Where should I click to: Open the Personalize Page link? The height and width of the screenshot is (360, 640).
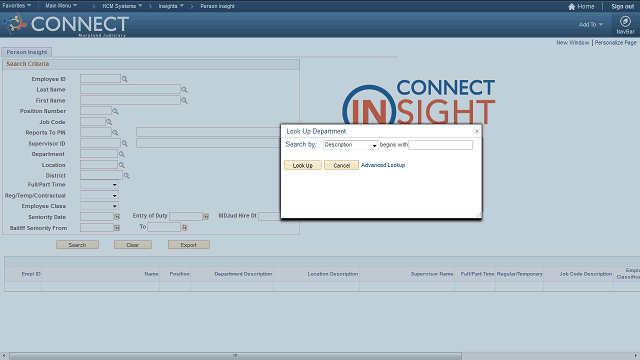[615, 42]
